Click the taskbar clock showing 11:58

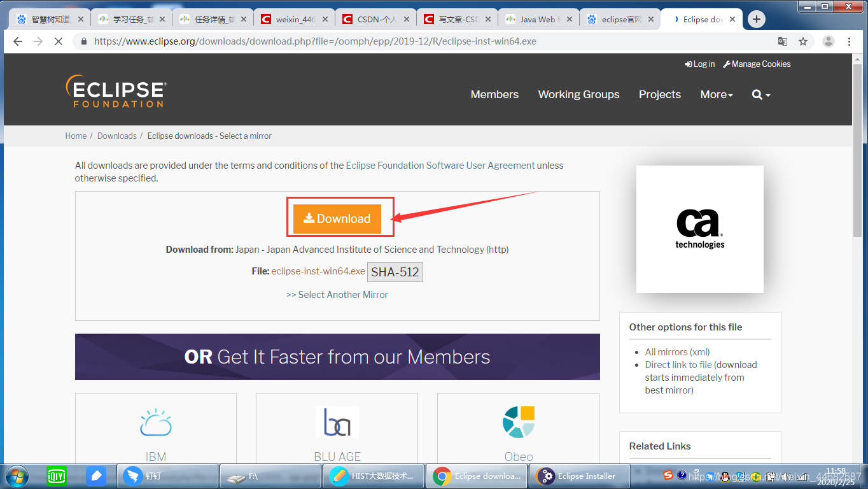click(835, 476)
